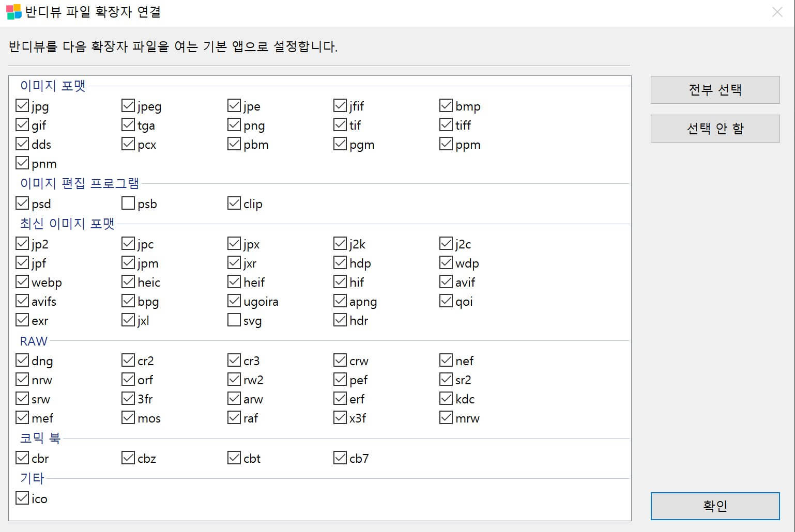Uncheck the nef RAW extension
Image resolution: width=795 pixels, height=532 pixels.
tap(446, 359)
